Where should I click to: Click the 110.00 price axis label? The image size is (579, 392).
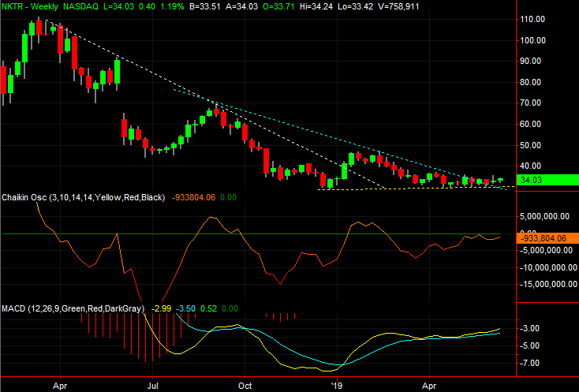click(x=532, y=19)
